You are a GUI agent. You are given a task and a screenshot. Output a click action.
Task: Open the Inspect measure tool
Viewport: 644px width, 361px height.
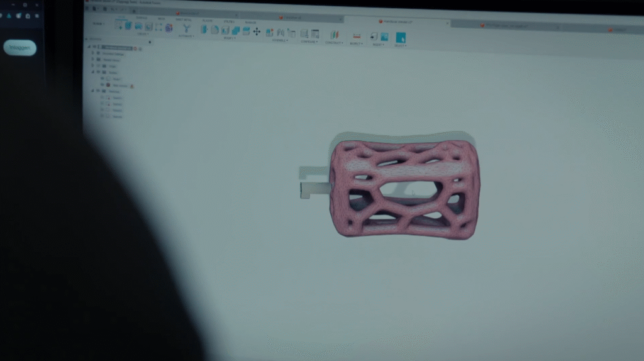[x=357, y=36]
